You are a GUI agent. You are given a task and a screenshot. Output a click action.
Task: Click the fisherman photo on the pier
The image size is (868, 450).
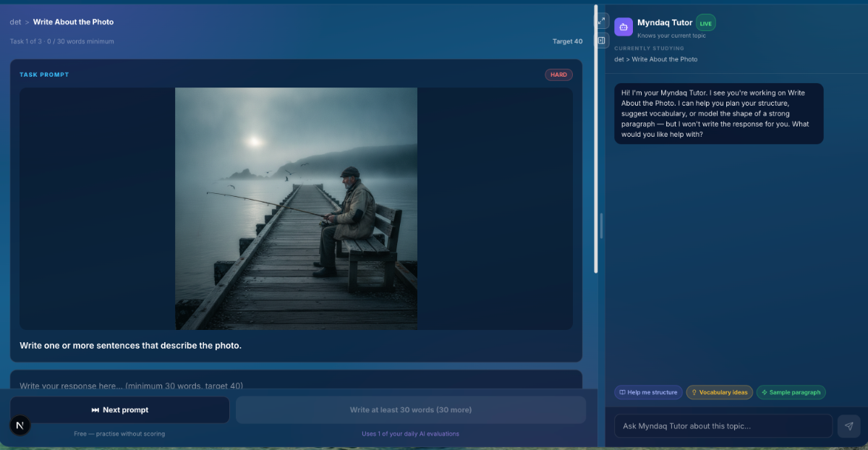point(296,208)
